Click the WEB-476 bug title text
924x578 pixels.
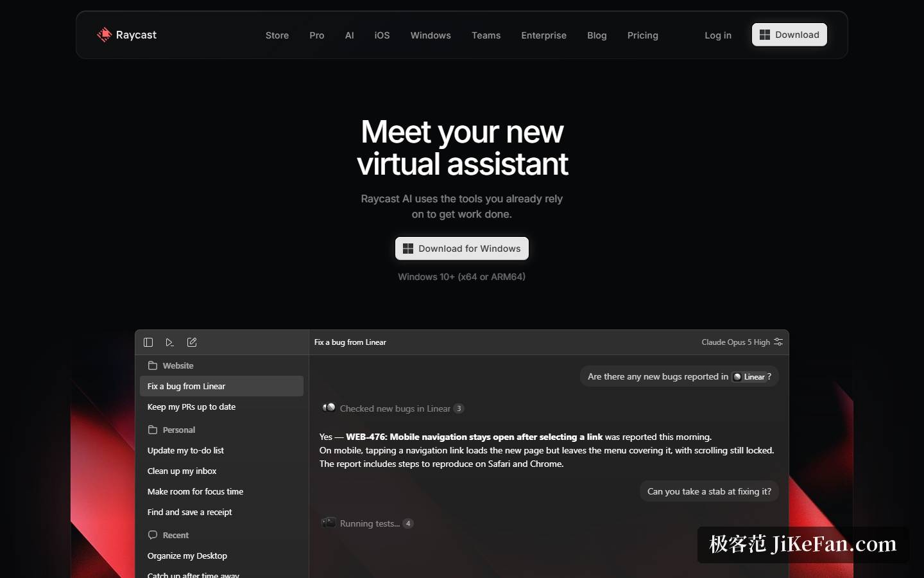474,437
